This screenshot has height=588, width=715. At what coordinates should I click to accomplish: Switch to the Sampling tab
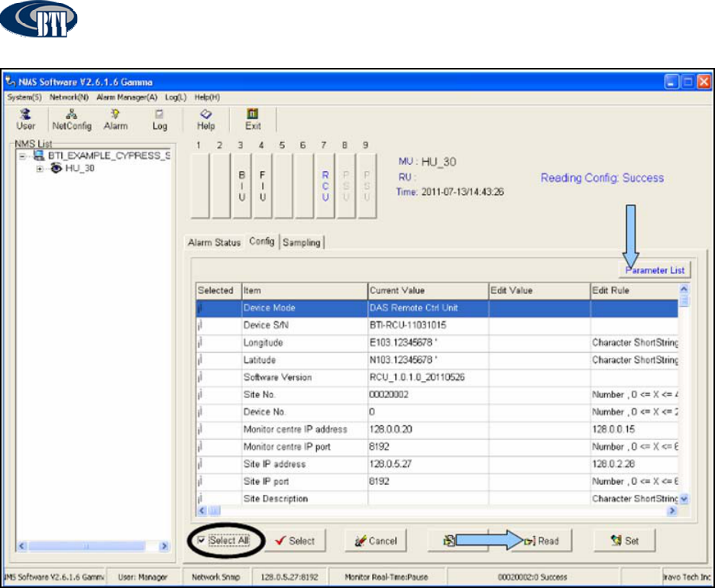coord(302,243)
